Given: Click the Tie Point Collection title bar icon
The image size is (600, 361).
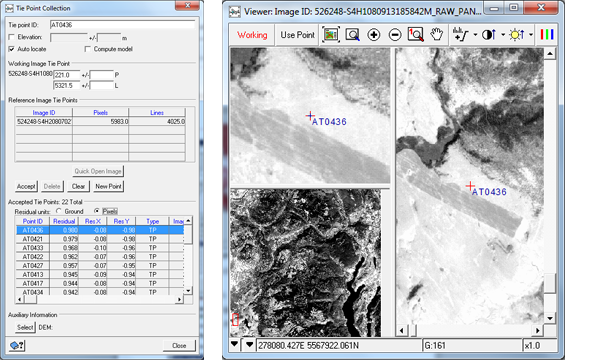Looking at the screenshot, I should click(9, 8).
